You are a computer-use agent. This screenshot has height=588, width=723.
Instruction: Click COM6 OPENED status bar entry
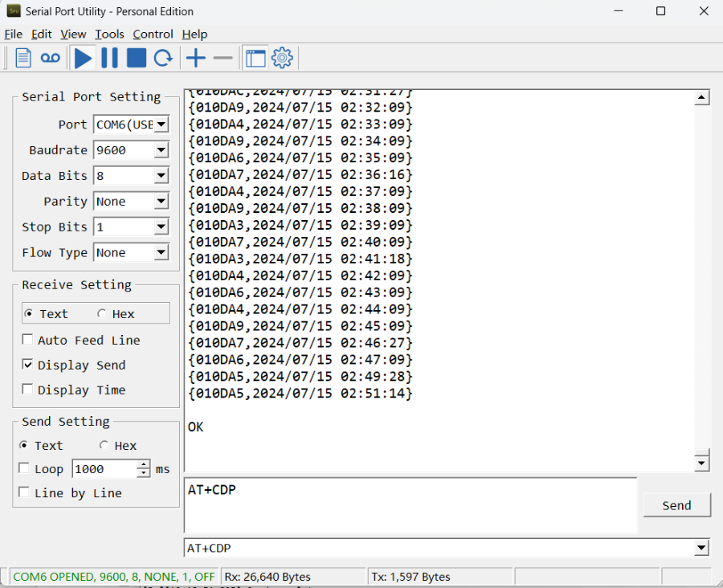point(114,577)
